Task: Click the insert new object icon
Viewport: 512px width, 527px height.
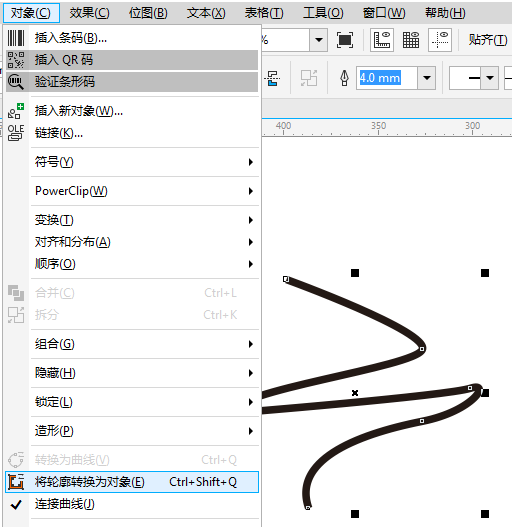Action: point(16,111)
